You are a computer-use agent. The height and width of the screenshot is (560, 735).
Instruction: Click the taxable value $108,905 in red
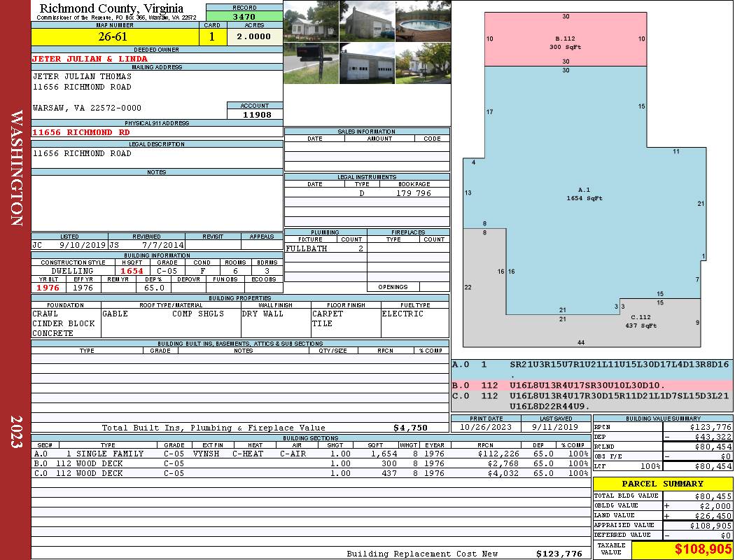[703, 549]
